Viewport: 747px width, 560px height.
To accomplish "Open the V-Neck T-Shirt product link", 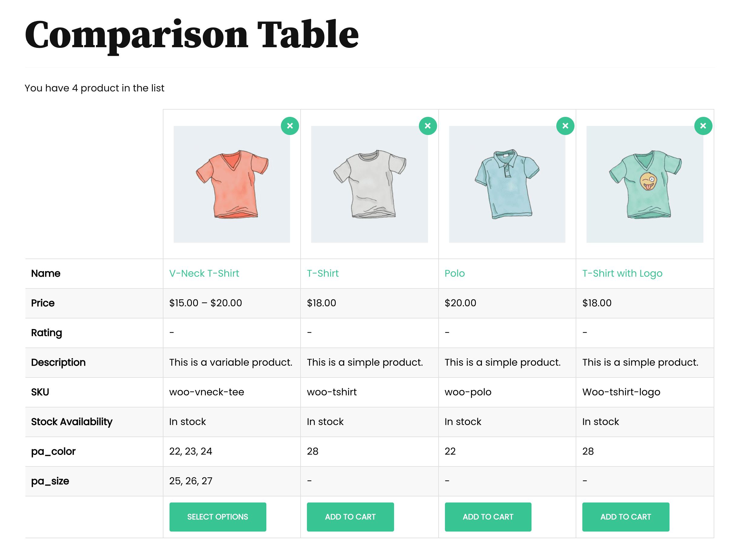I will [204, 273].
